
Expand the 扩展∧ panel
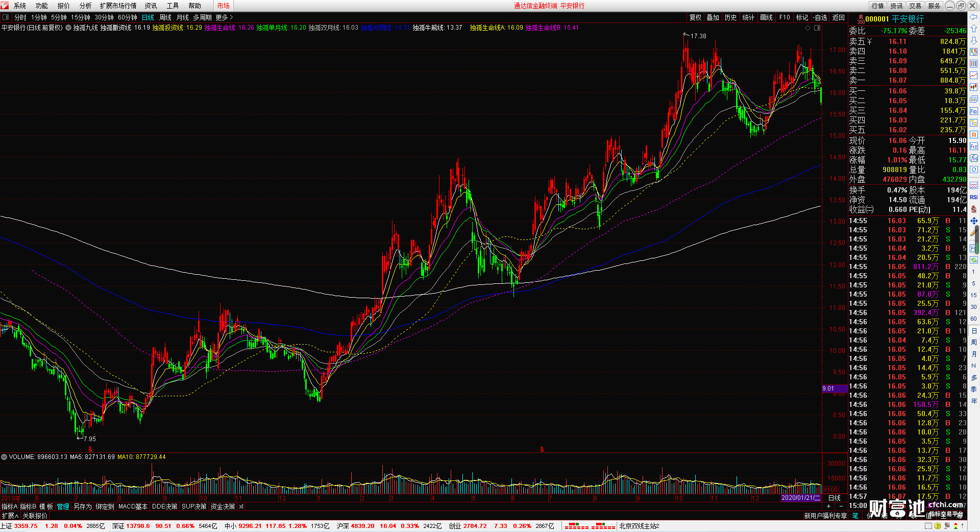tap(10, 516)
